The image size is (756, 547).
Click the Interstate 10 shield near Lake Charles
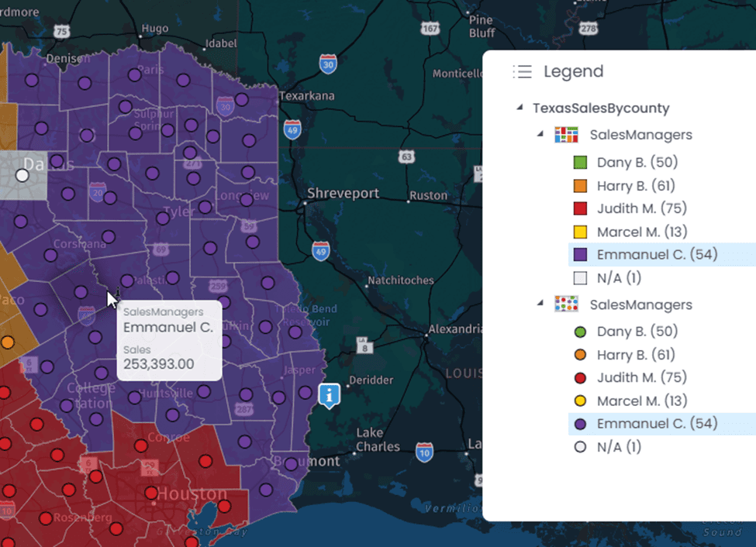(x=424, y=452)
